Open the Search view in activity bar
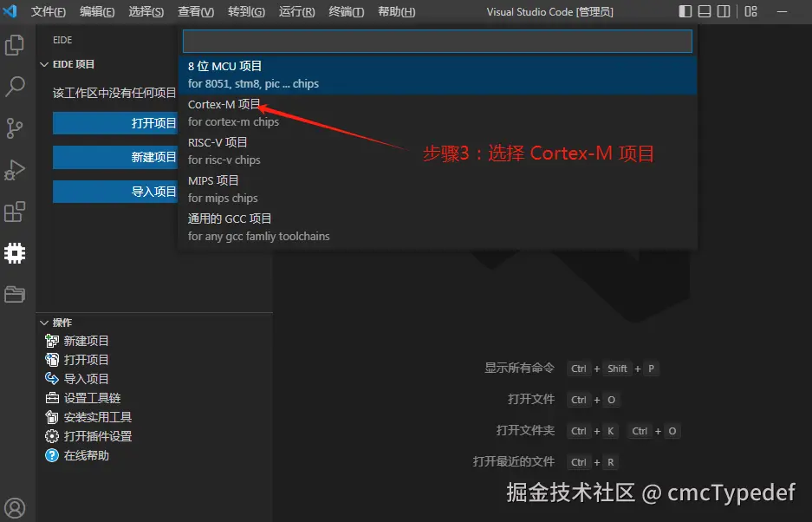The image size is (812, 522). click(15, 87)
